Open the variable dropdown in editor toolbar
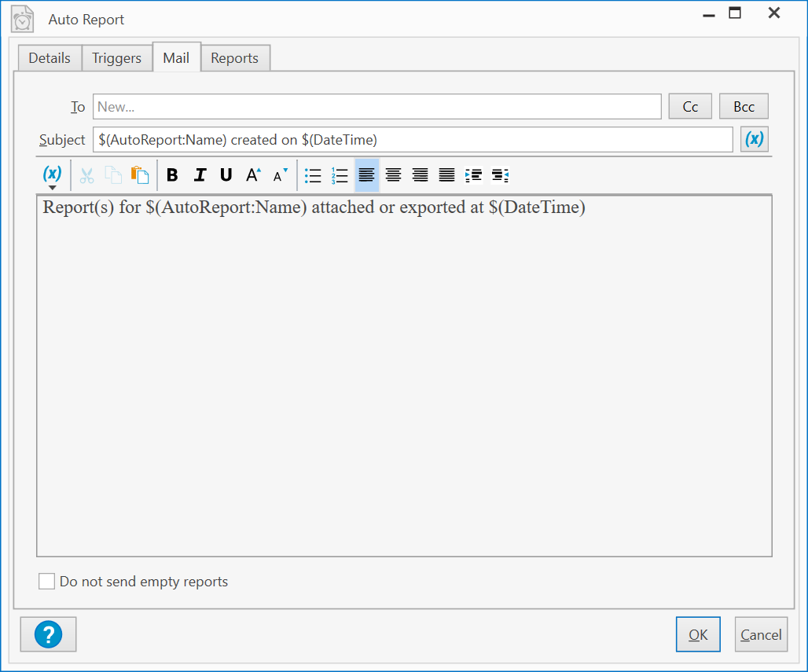 click(52, 177)
